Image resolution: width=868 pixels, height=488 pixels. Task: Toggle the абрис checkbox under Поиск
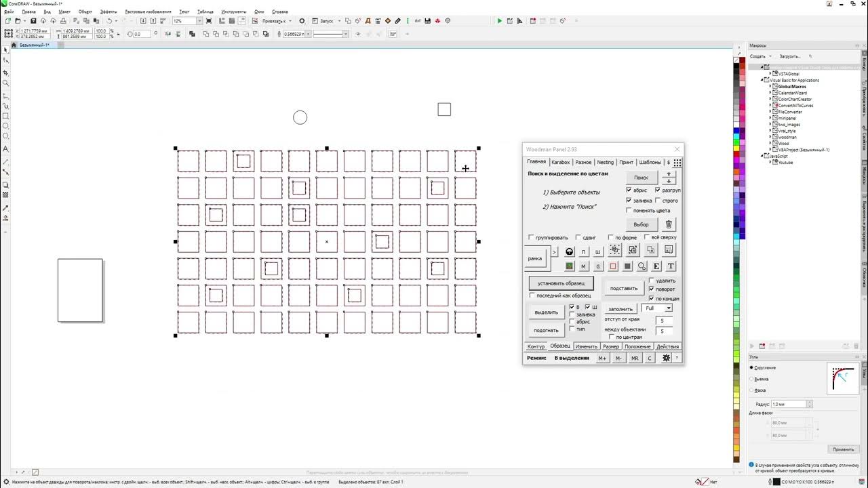[629, 190]
